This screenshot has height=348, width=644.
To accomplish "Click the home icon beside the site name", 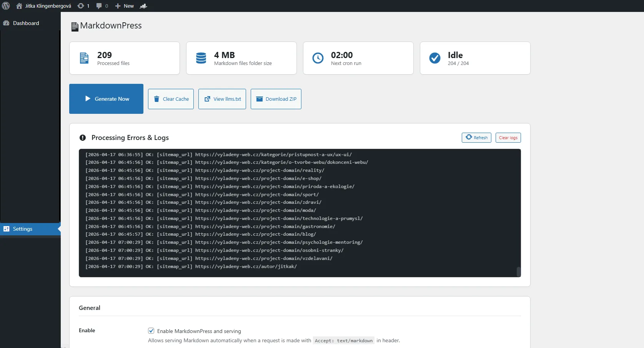I will pyautogui.click(x=19, y=6).
